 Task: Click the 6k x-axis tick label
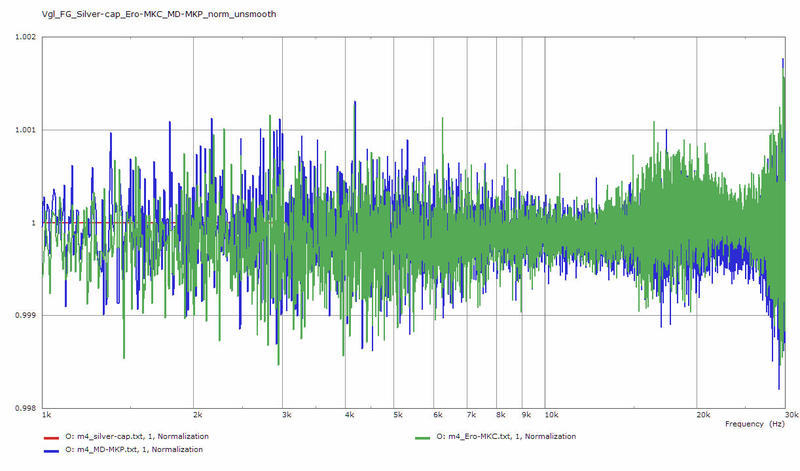pos(437,414)
